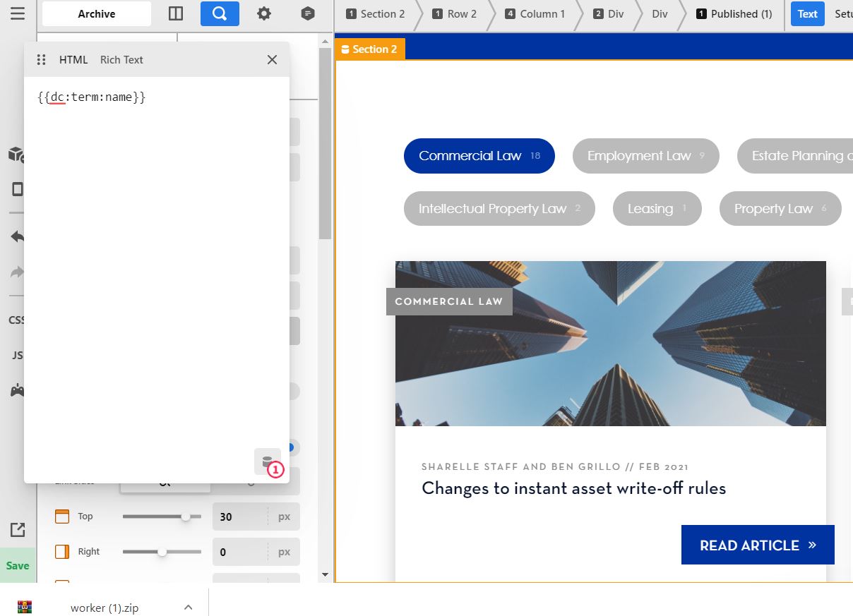Screen dimensions: 853x616
Task: Open the hamburger main menu
Action: [18, 13]
